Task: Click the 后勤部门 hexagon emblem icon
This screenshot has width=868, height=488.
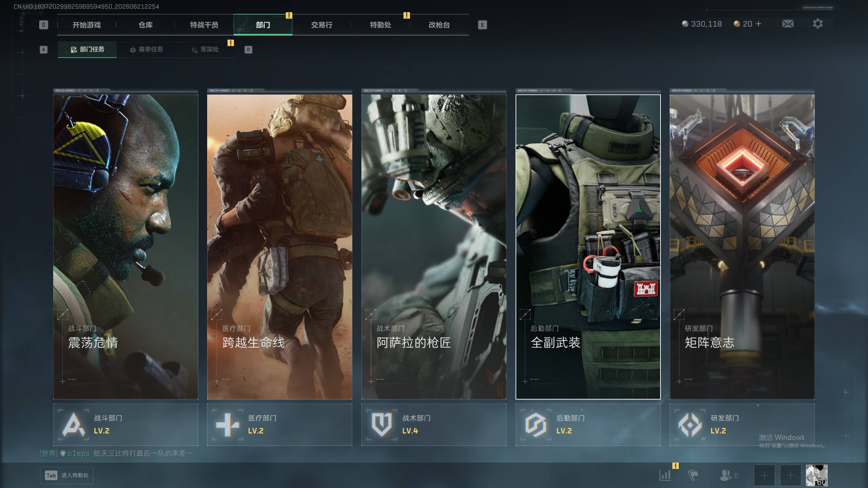Action: pyautogui.click(x=536, y=425)
